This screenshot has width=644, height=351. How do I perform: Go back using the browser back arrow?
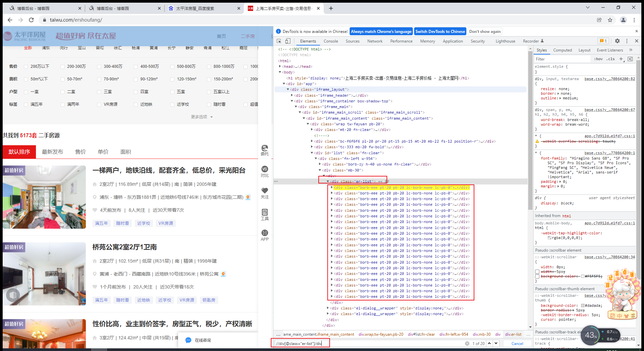point(10,20)
